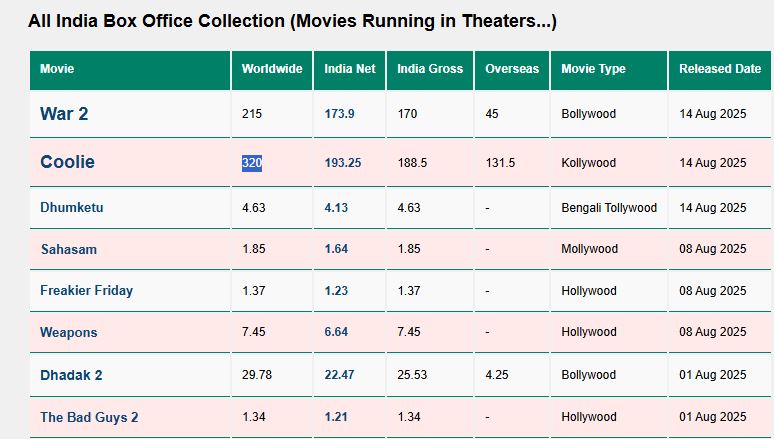Open the Weapons movie link

pyautogui.click(x=69, y=332)
